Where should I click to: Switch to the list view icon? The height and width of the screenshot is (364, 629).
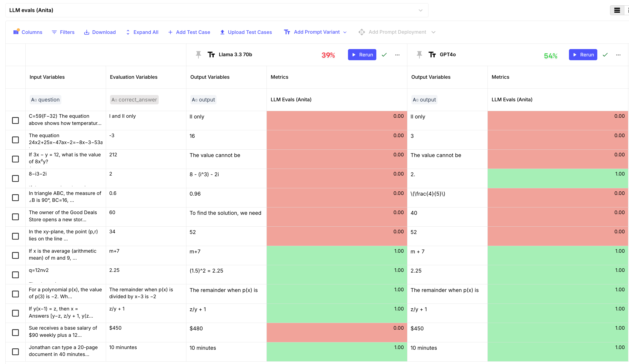[x=617, y=10]
